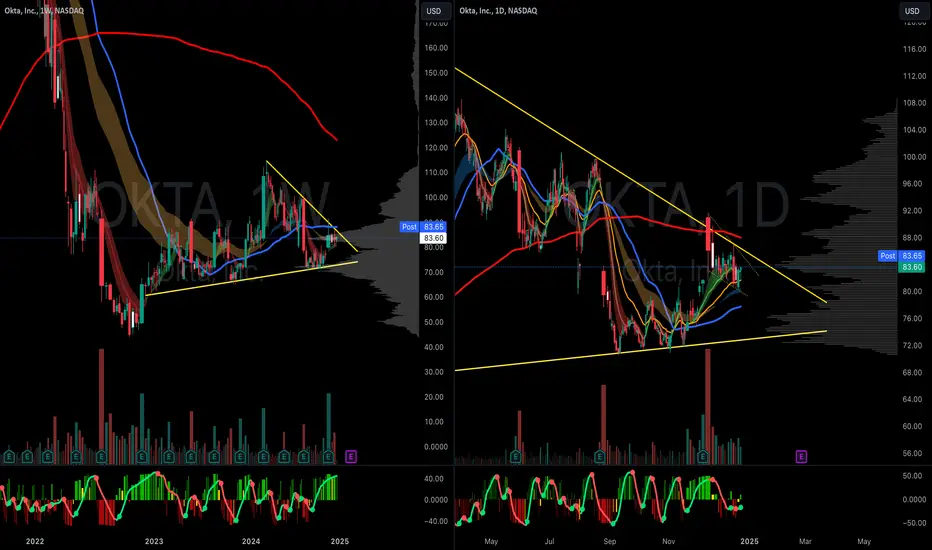Click the 2024 label on the weekly time axis

pyautogui.click(x=251, y=541)
